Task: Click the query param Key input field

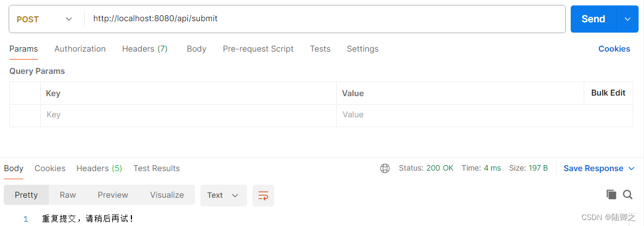Action: point(188,115)
